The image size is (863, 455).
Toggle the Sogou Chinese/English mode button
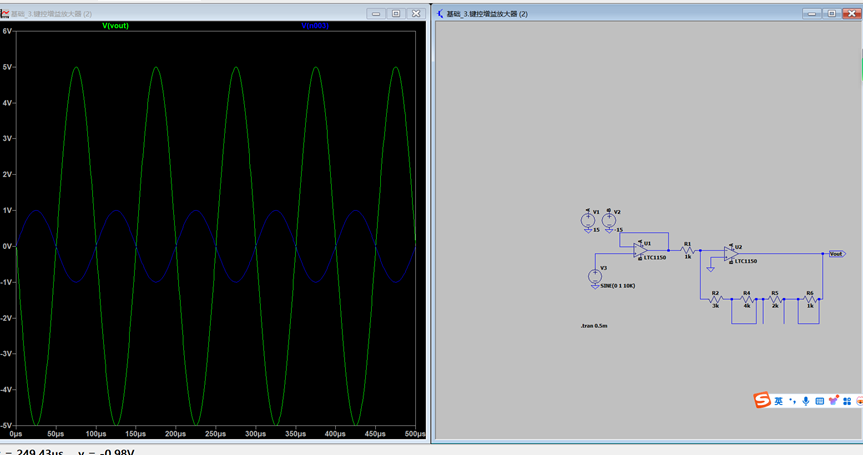(778, 401)
